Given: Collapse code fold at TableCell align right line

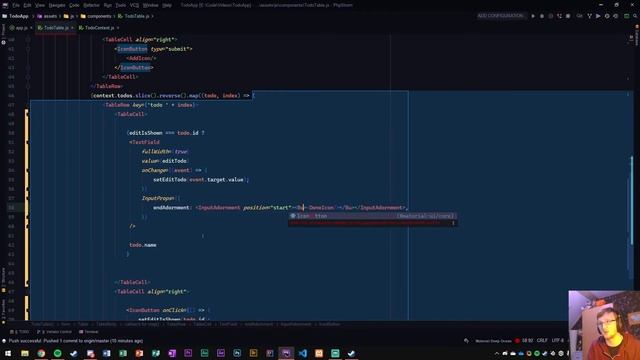Looking at the screenshot, I should point(28,40).
